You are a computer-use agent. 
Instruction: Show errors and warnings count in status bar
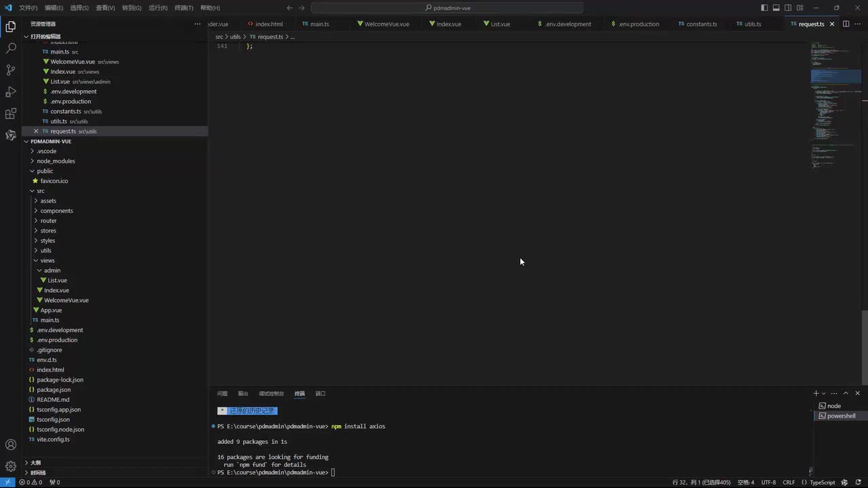(x=31, y=483)
